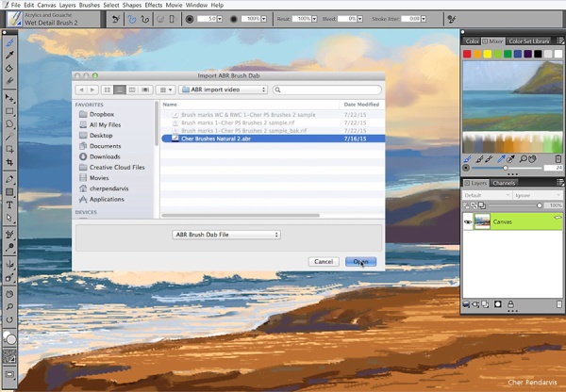Select the Pen tool
The width and height of the screenshot is (566, 392).
click(9, 179)
